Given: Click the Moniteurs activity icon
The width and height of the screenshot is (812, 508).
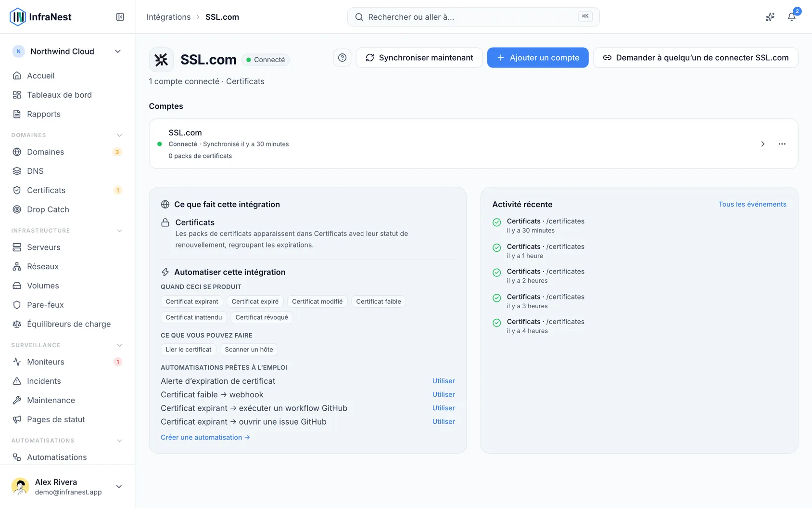Looking at the screenshot, I should 17,362.
